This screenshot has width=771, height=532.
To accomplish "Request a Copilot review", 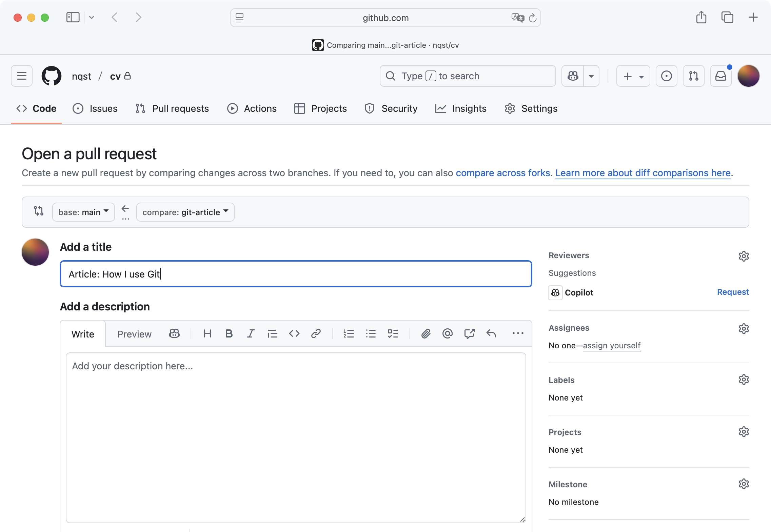I will (733, 292).
